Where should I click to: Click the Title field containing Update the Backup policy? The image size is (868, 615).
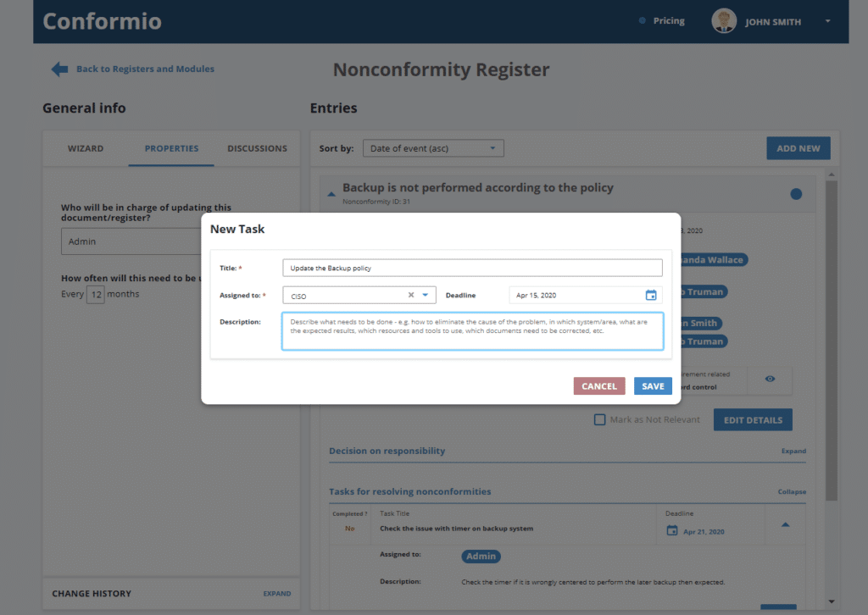pos(471,267)
